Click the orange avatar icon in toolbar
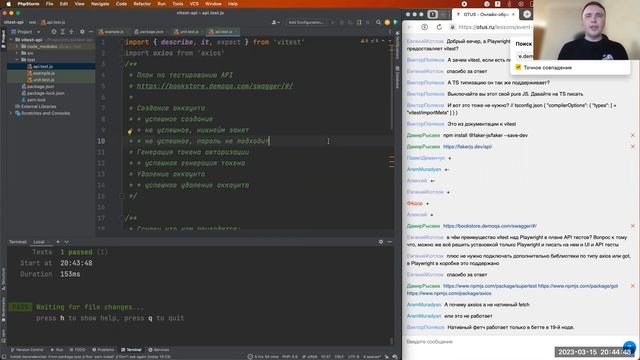 [387, 22]
